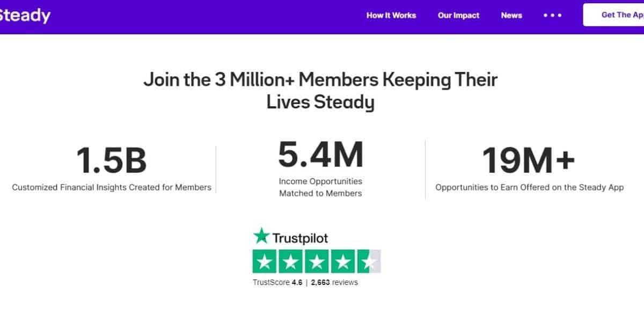Click the 1.5B statistic figure
Image resolution: width=644 pixels, height=322 pixels.
coord(112,160)
